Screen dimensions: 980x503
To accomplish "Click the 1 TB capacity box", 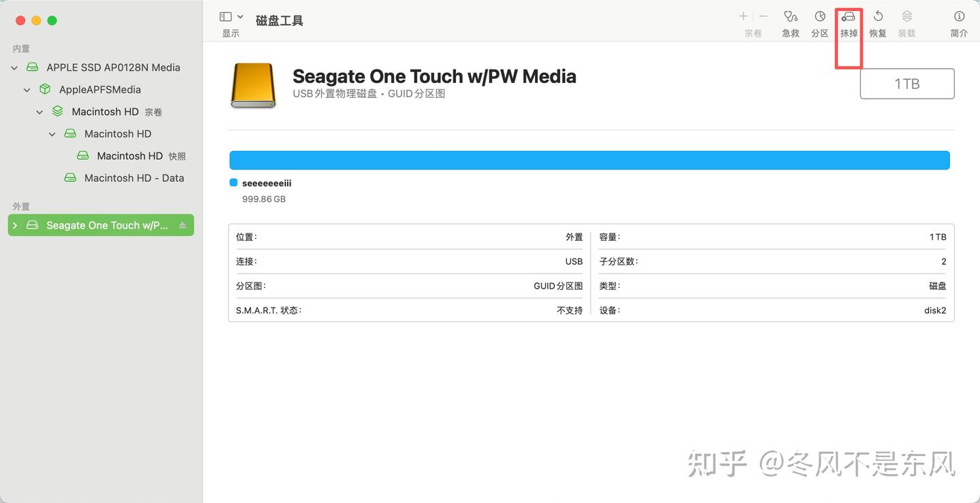I will (x=907, y=84).
